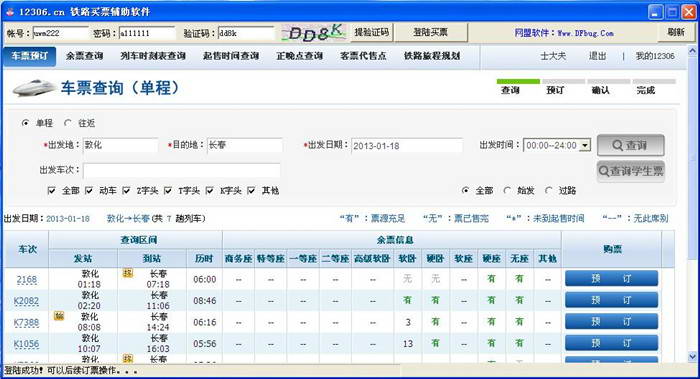Open the 客票代售点 tab
This screenshot has height=379, width=700.
(x=363, y=56)
